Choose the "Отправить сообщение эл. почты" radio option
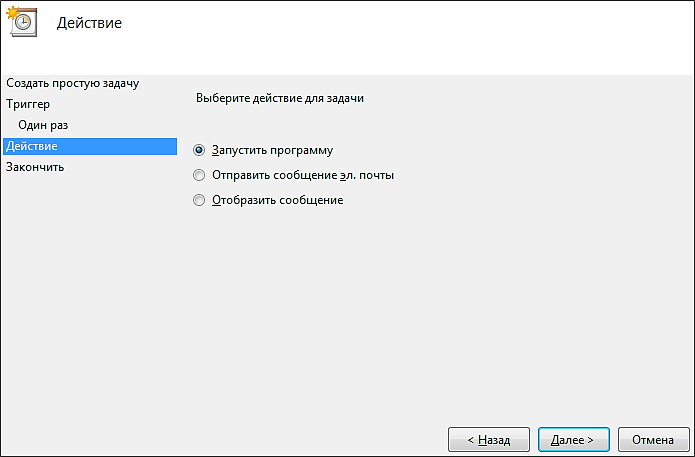This screenshot has width=695, height=457. point(199,175)
